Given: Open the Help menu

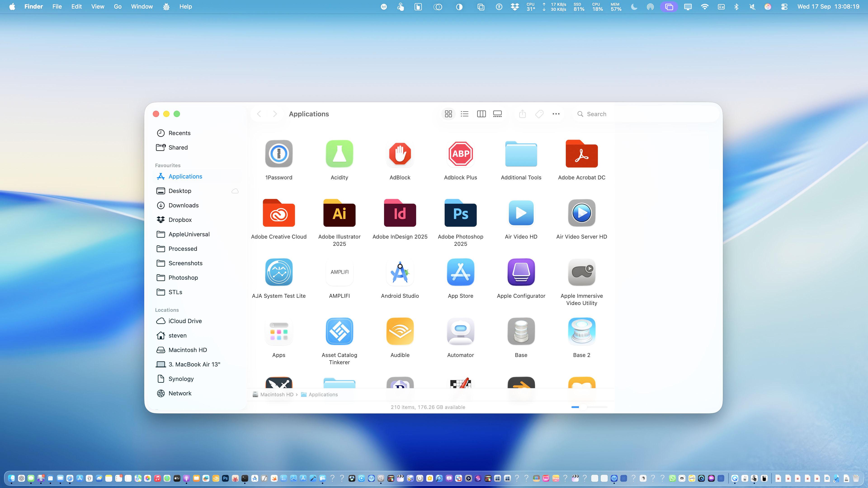Looking at the screenshot, I should 185,7.
